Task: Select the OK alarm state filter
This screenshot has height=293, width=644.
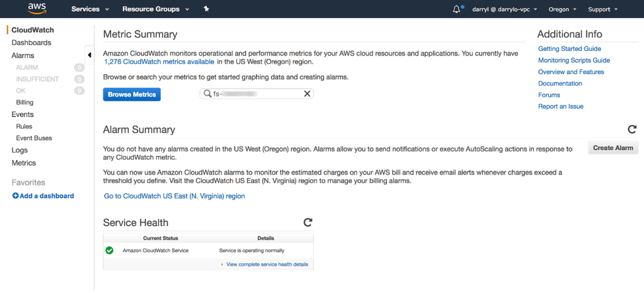Action: pyautogui.click(x=20, y=91)
